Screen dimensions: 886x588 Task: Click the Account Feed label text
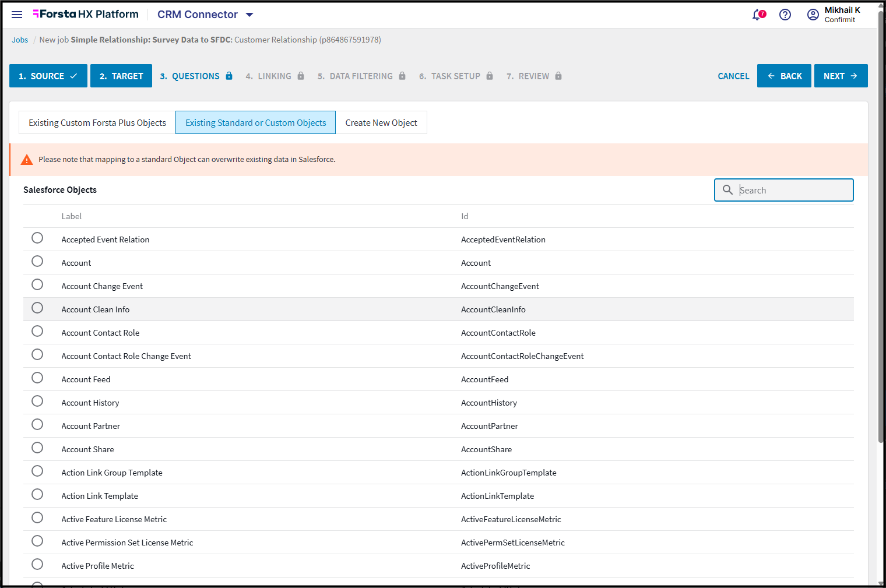tap(86, 379)
